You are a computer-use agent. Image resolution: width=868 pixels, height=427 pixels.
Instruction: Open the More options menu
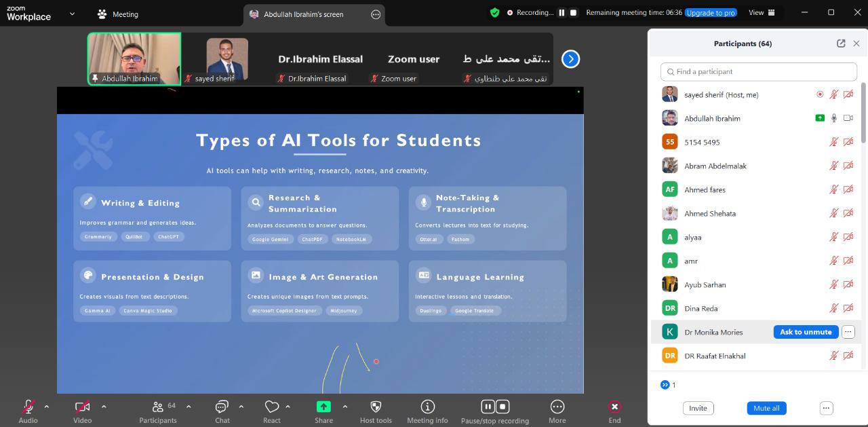tap(557, 411)
